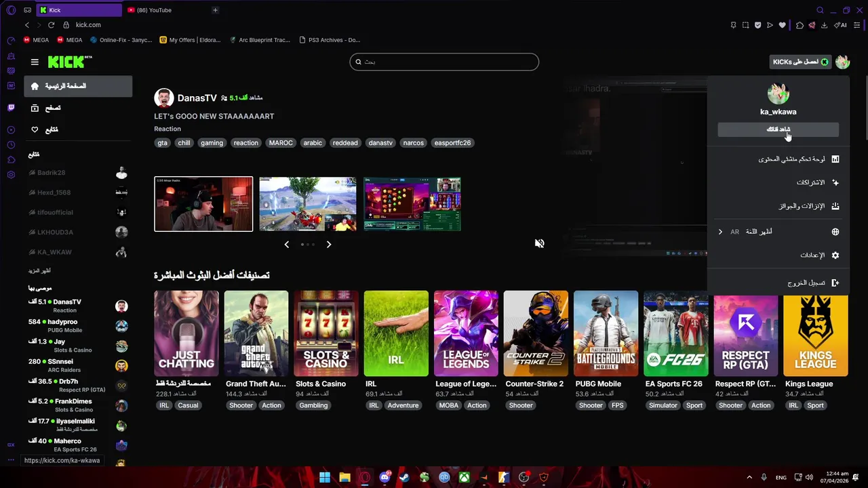Viewport: 868px width, 488px height.
Task: Open Twitch icon in Opera sidebar
Action: (11, 108)
